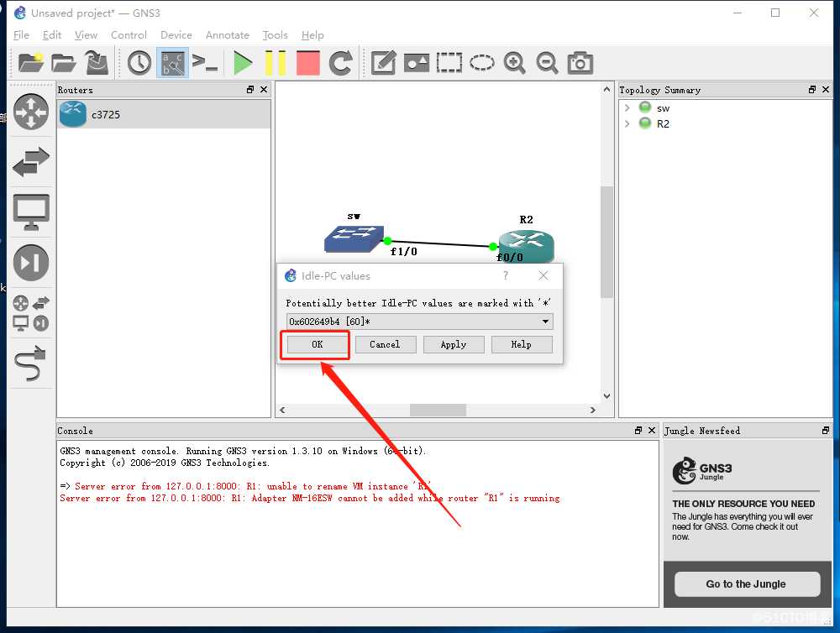The width and height of the screenshot is (840, 633).
Task: Open the snapshot manager clock icon
Action: tap(139, 63)
